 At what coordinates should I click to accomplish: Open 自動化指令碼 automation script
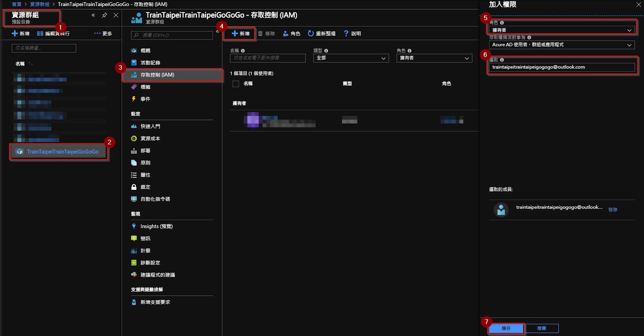coord(155,199)
